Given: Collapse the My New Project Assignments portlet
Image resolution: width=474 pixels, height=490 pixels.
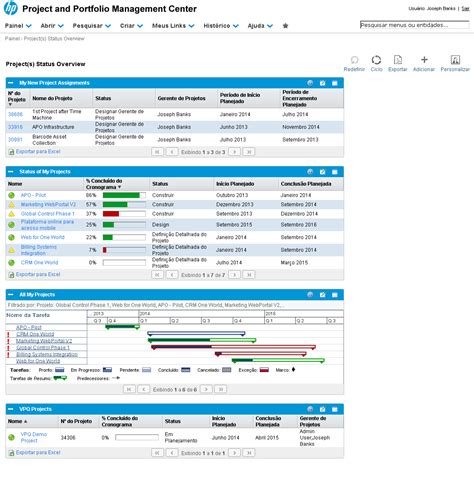Looking at the screenshot, I should tap(11, 83).
